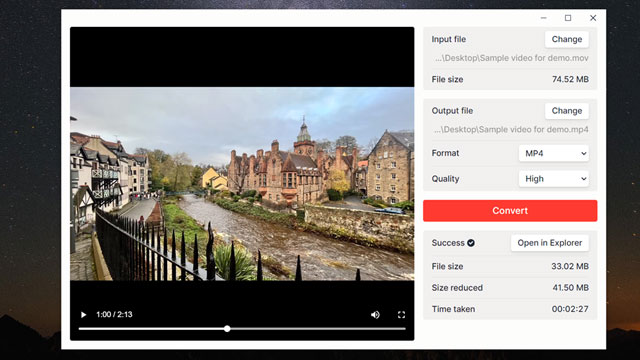Viewport: 640px width, 360px height.
Task: Click the Output file label
Action: pos(452,111)
